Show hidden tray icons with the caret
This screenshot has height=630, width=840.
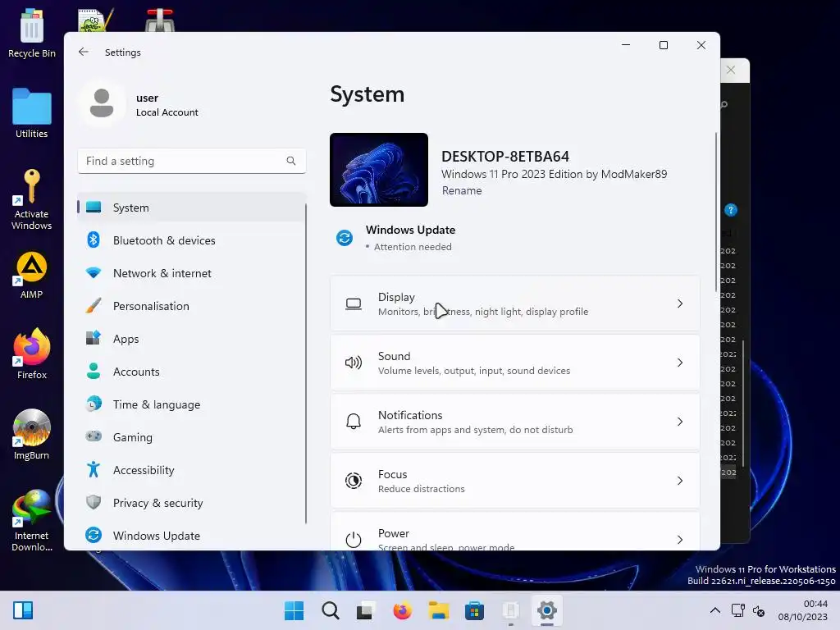tap(714, 610)
